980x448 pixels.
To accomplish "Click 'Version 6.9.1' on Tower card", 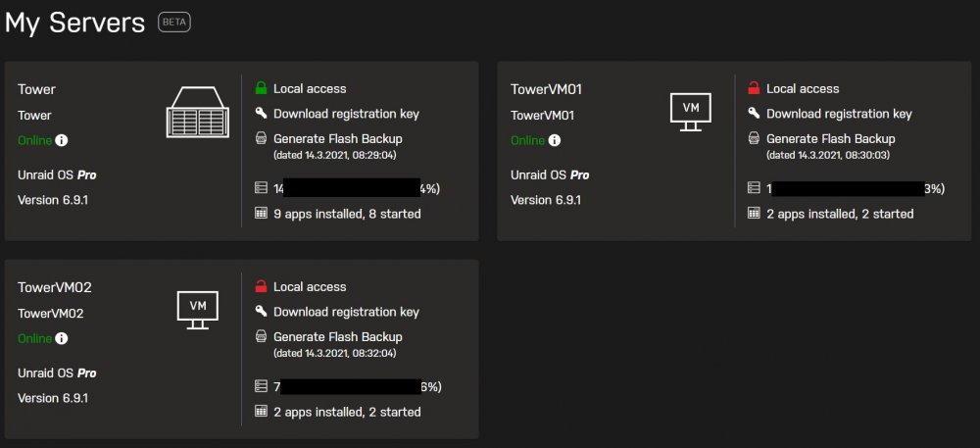I will click(53, 200).
